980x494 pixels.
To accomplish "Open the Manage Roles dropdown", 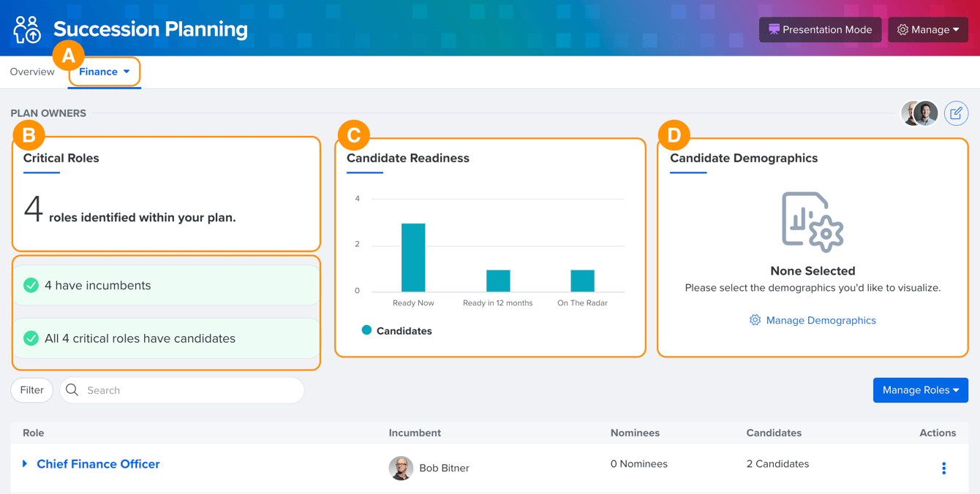I will 921,390.
